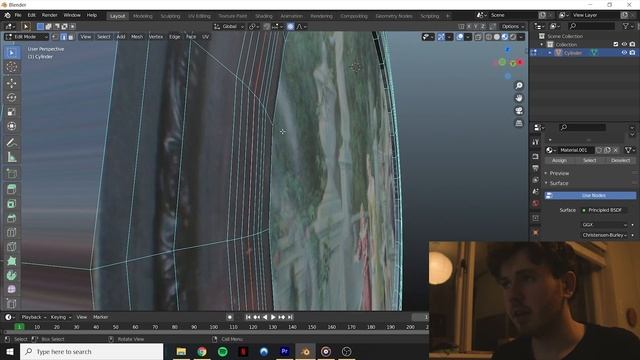Screen dimensions: 640x360
Task: Open the Vertex menu
Action: 156,37
